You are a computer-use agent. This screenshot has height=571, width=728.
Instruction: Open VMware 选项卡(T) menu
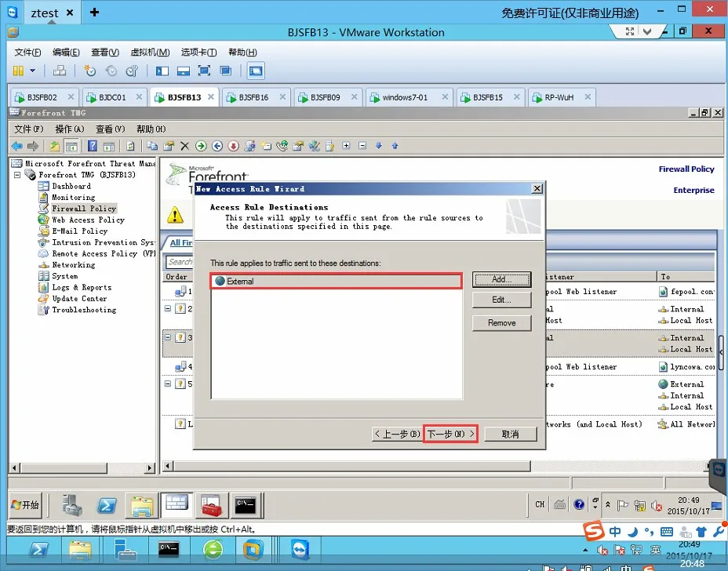tap(198, 52)
